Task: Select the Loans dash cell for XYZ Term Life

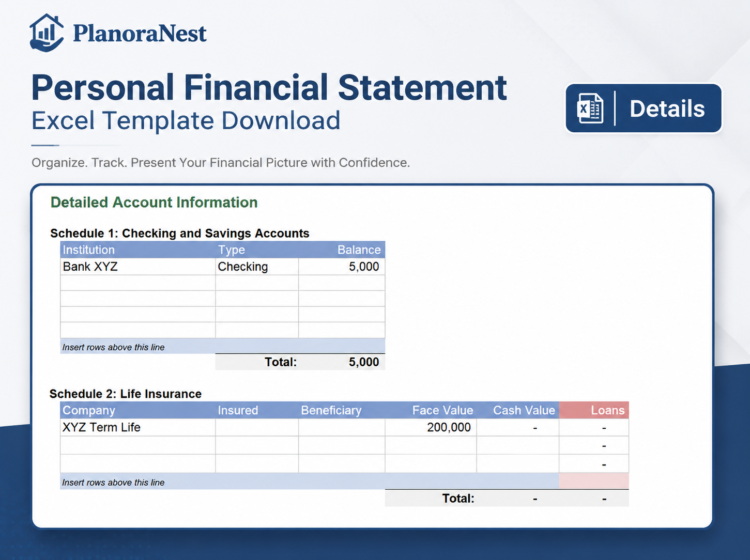Action: 594,427
